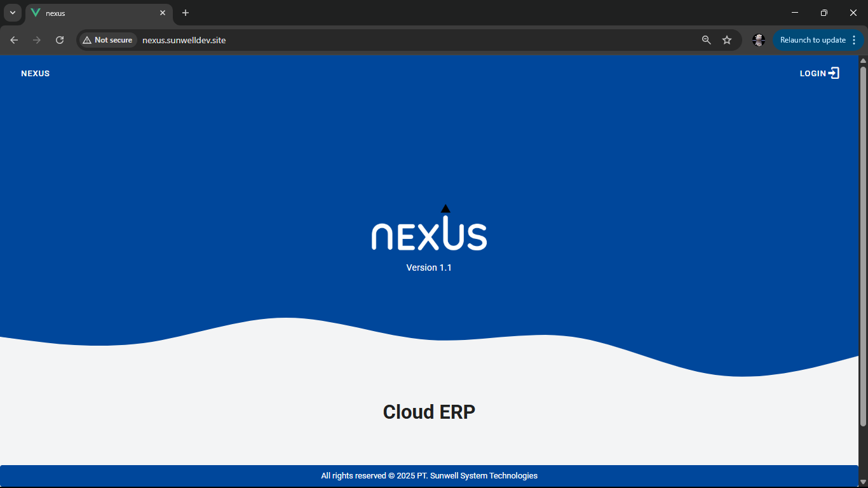
Task: Restore down the browser window
Action: pos(824,13)
